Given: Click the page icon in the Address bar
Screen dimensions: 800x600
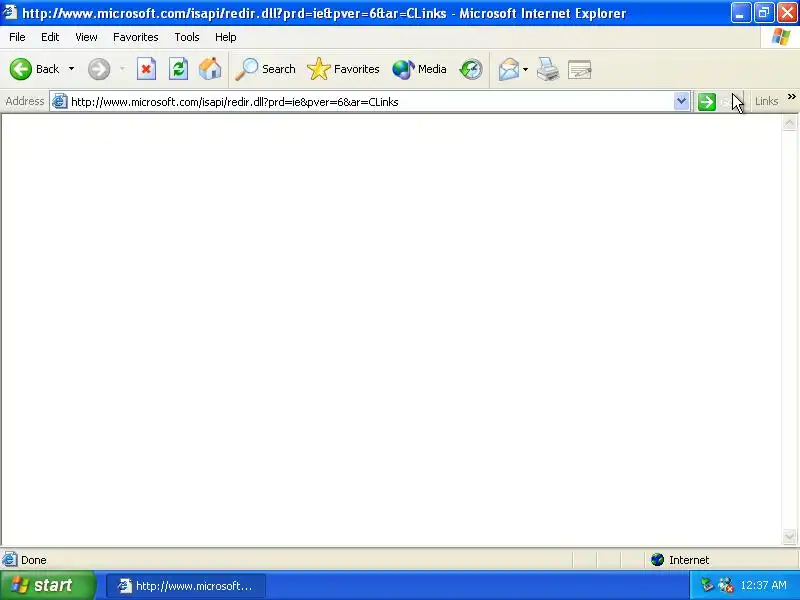Looking at the screenshot, I should point(60,102).
